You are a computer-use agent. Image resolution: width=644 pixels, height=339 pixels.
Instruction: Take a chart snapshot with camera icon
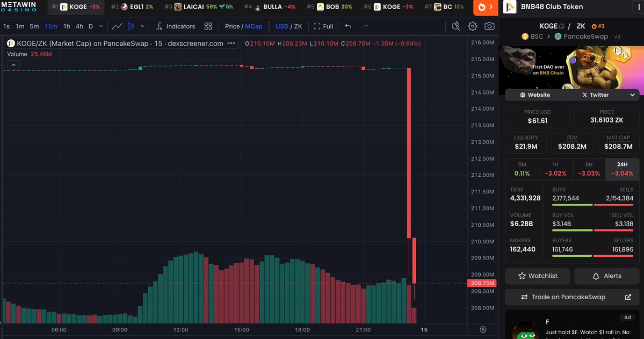489,26
